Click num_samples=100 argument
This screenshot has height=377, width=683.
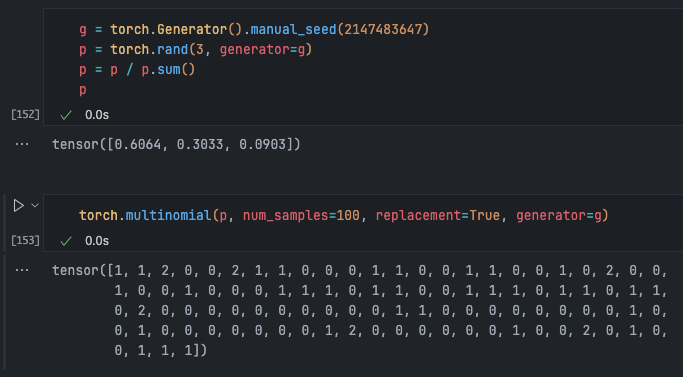click(x=301, y=215)
